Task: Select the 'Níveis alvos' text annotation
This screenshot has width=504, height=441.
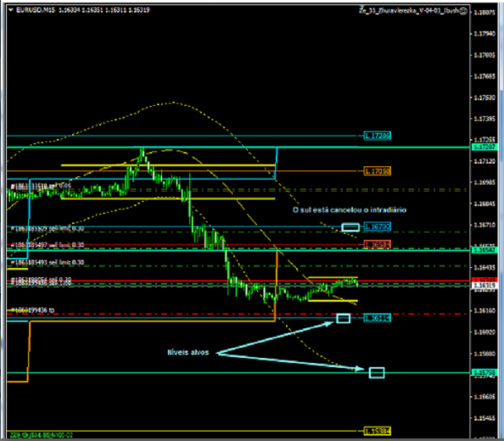Action: pos(188,352)
